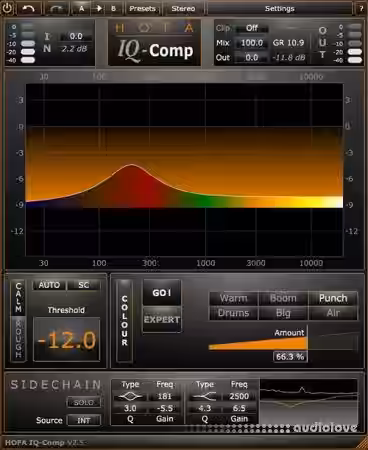Viewport: 368px width, 450px height.
Task: Select the A preset slot
Action: point(82,9)
